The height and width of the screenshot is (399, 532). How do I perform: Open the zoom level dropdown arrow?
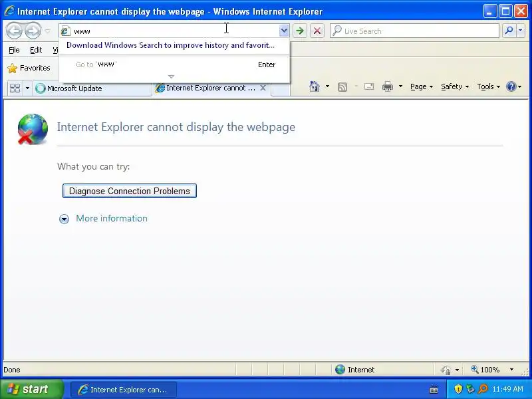[511, 370]
